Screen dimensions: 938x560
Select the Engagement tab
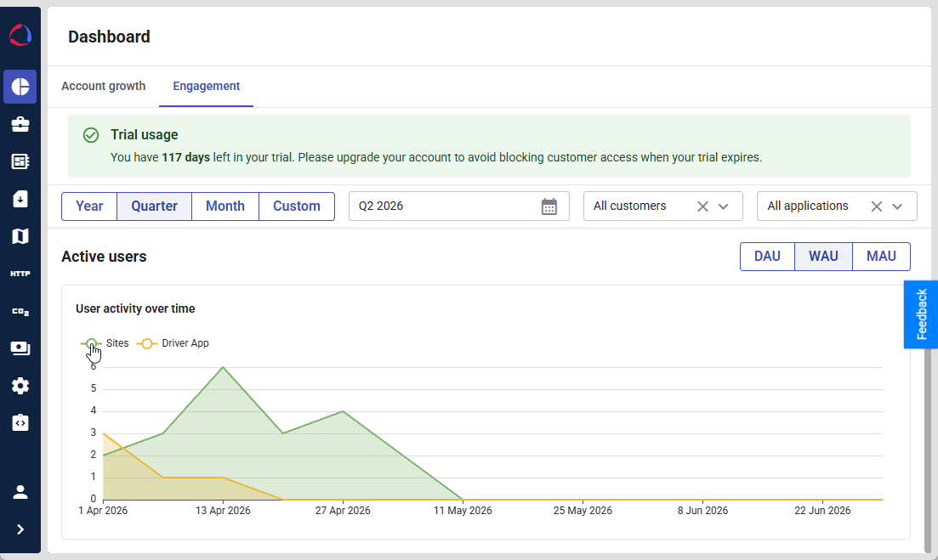coord(207,86)
